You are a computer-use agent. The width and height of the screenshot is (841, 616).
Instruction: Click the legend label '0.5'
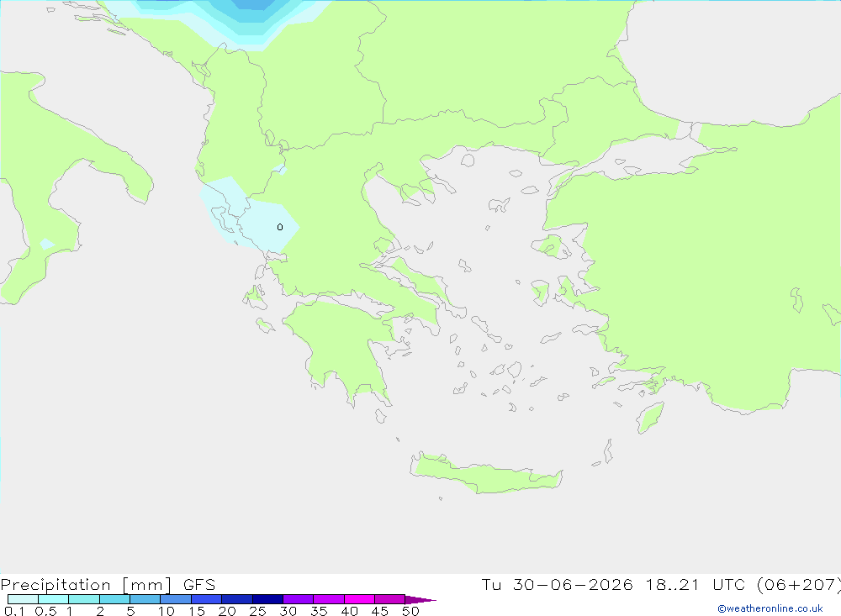tap(45, 611)
